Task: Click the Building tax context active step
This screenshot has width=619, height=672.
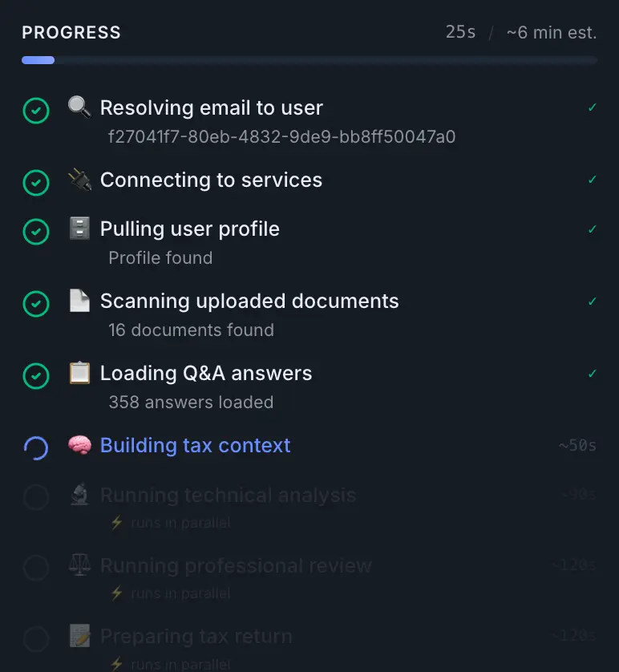Action: (195, 445)
